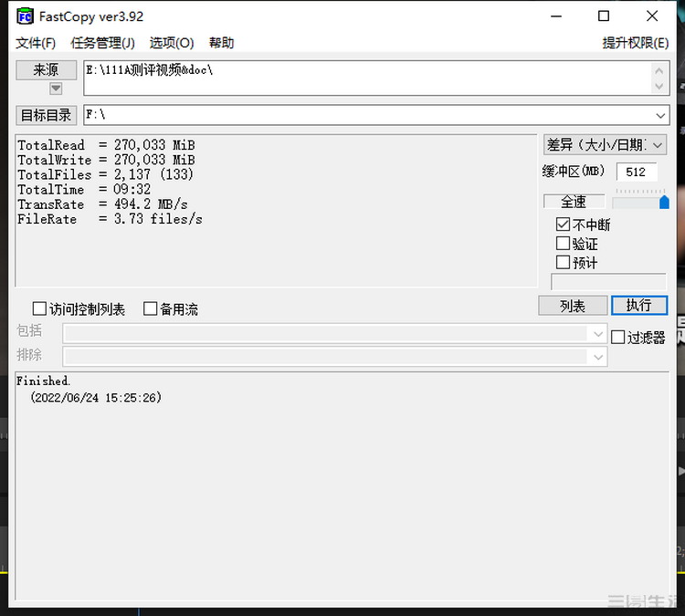Click the TotalWrite = 270,033 MiB line
The width and height of the screenshot is (685, 616).
coord(106,160)
